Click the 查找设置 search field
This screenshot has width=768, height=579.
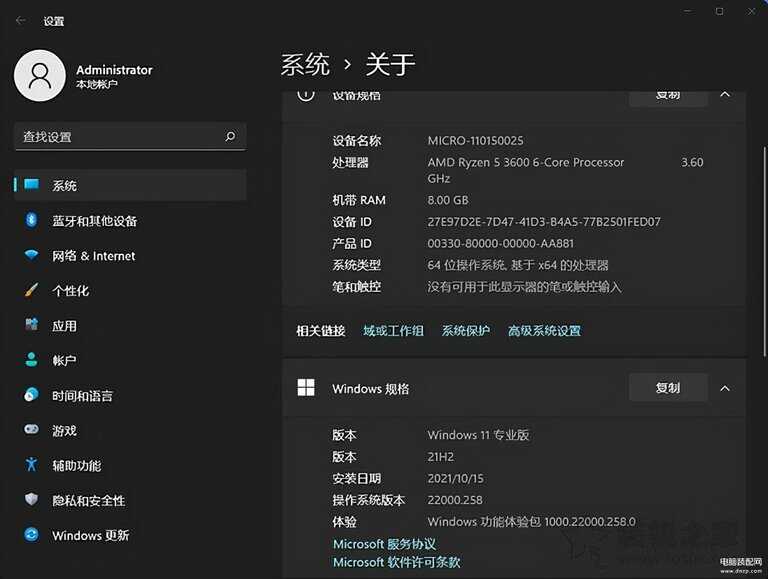(x=115, y=137)
